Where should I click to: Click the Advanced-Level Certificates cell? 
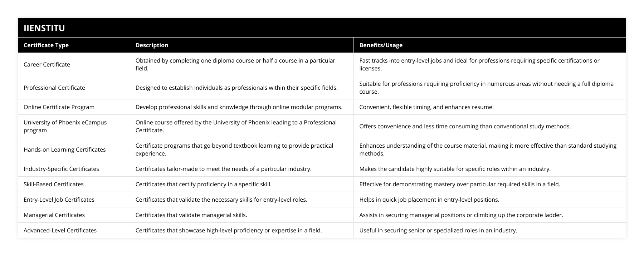[x=60, y=230]
